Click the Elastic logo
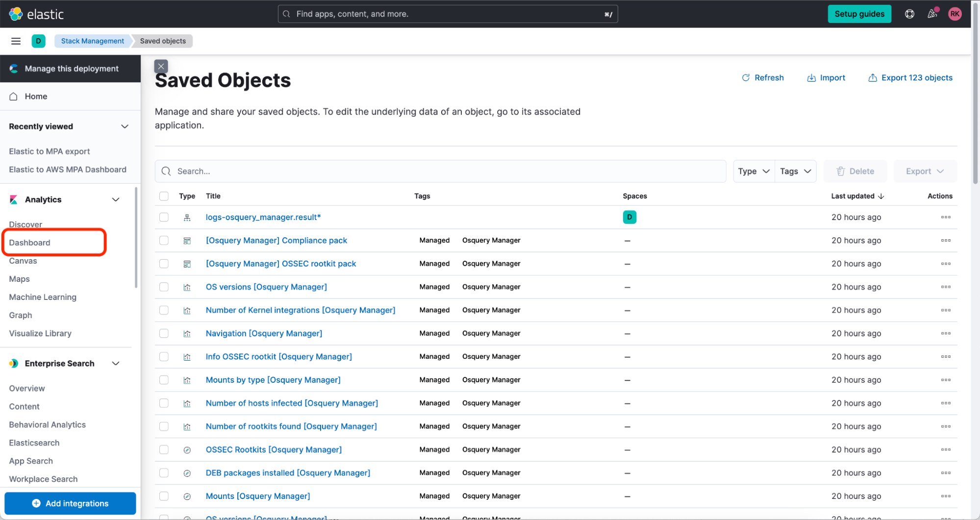 pos(36,14)
